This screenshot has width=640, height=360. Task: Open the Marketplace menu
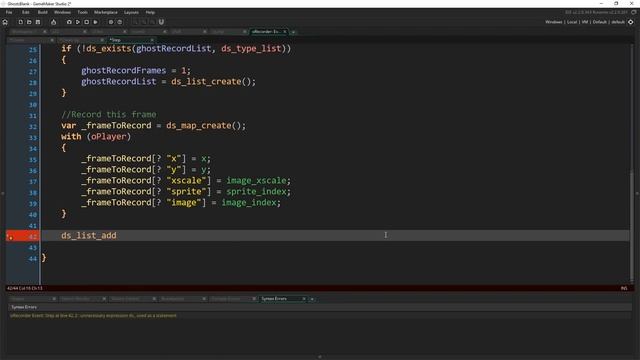point(106,12)
